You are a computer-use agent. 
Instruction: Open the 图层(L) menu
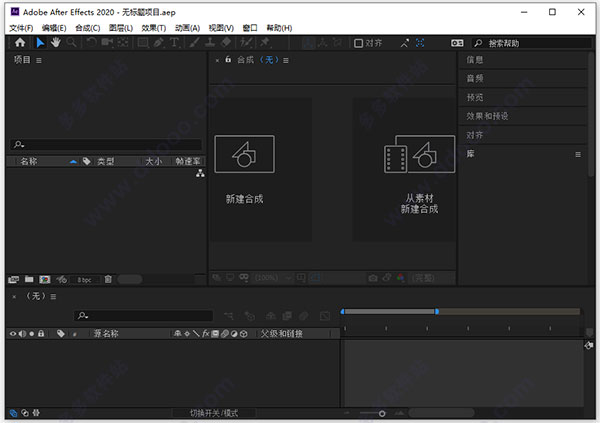[x=121, y=28]
